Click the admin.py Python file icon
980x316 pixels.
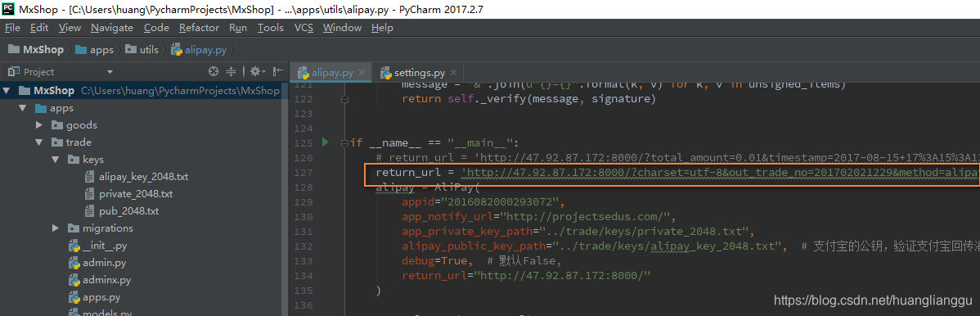click(x=74, y=263)
